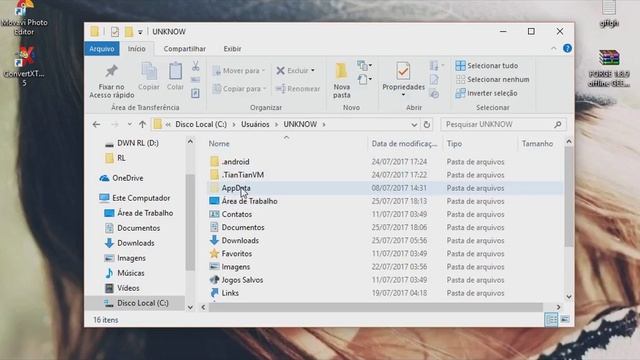Open the FORGE WinRAR archive on desktop
640x360 pixels.
click(x=609, y=68)
